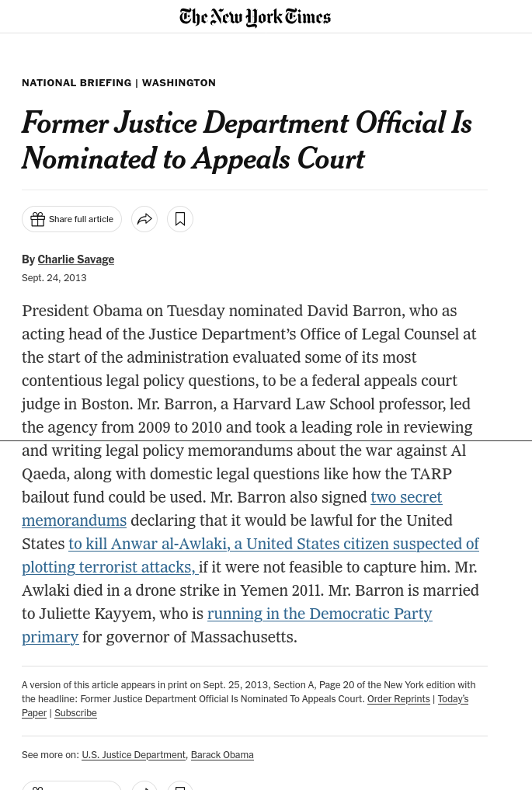Open the U.S. Justice Department topic

pos(134,755)
